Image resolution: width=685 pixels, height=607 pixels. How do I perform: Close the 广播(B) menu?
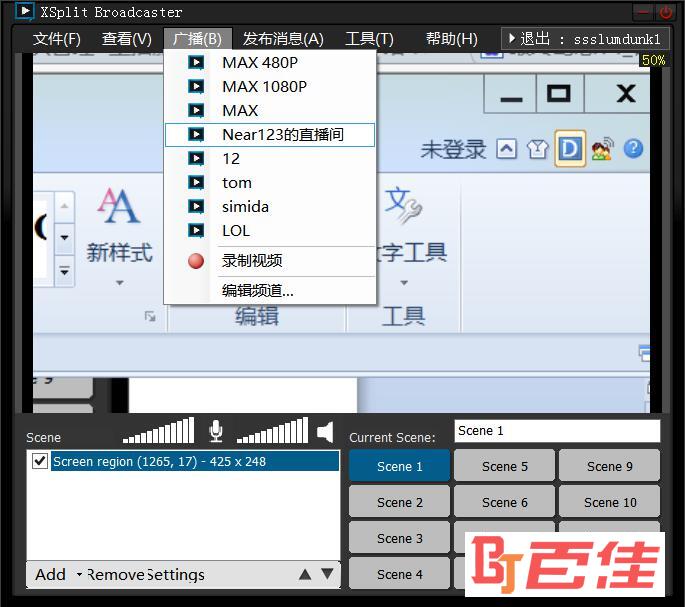[197, 39]
